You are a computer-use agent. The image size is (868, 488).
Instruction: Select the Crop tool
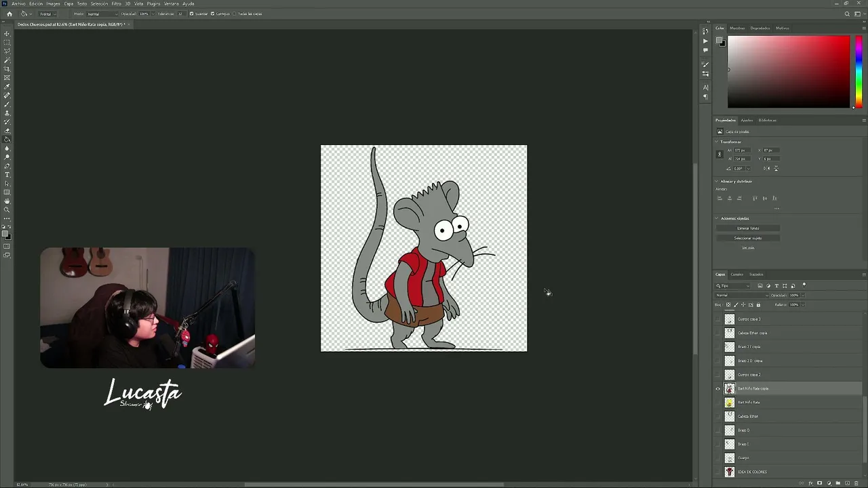[7, 68]
